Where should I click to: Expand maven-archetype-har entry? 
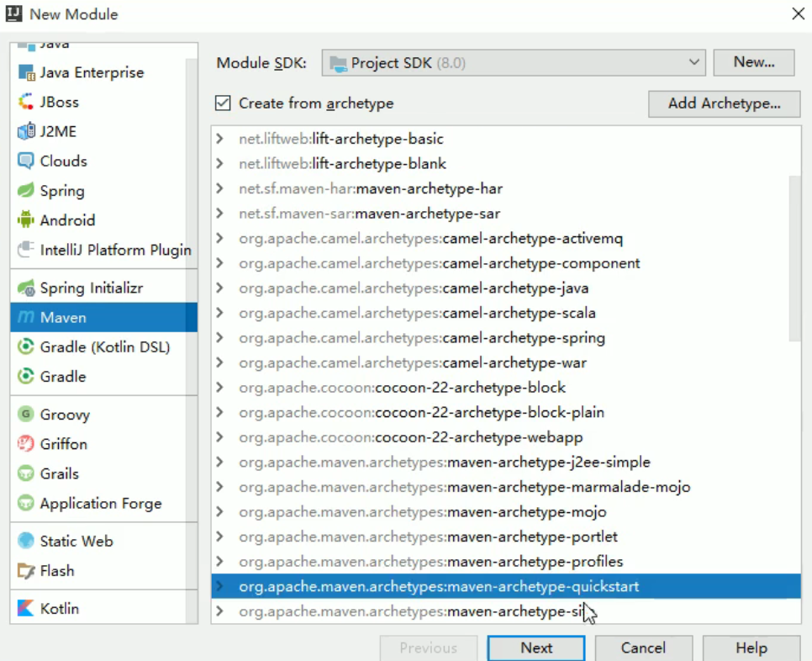click(x=219, y=188)
